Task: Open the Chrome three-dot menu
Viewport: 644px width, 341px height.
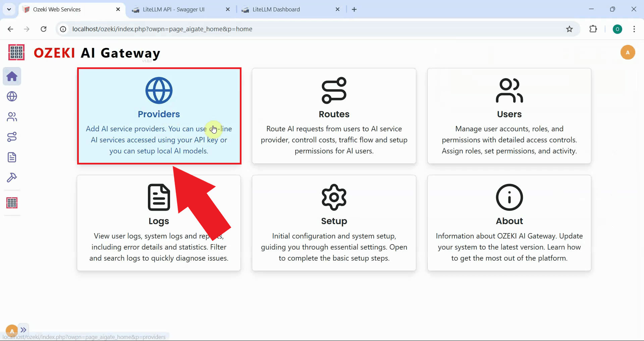Action: pos(634,29)
